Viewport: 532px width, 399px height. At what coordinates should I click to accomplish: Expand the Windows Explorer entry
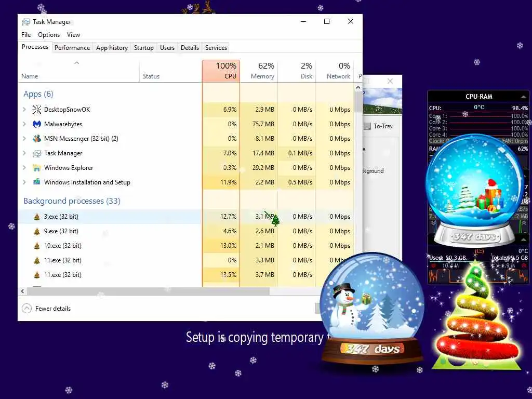tap(24, 168)
